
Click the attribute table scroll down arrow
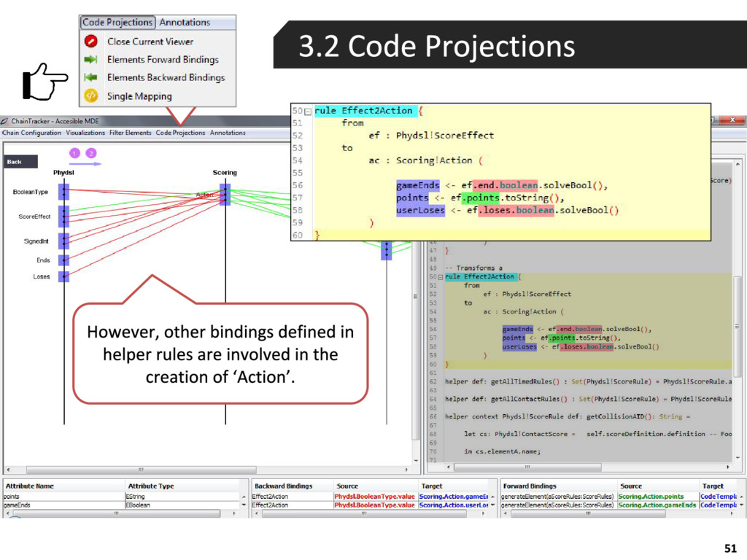point(244,505)
